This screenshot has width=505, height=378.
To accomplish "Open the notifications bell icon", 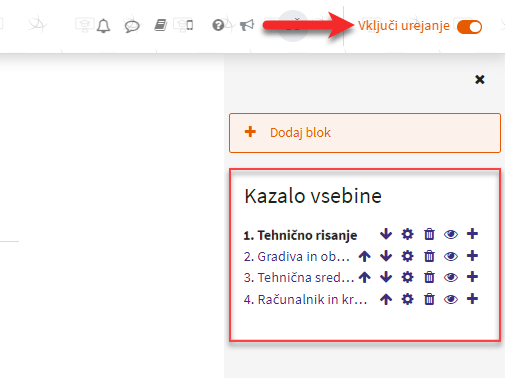I will tap(103, 26).
